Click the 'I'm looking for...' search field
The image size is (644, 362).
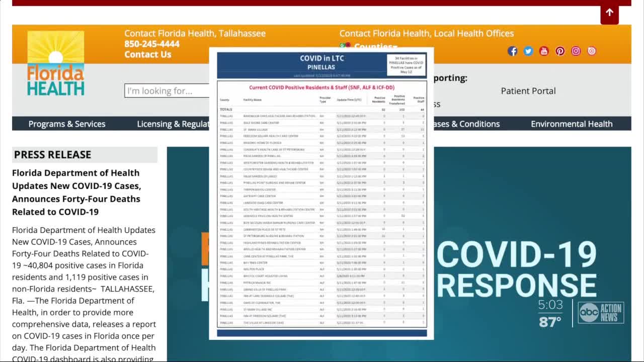[167, 91]
